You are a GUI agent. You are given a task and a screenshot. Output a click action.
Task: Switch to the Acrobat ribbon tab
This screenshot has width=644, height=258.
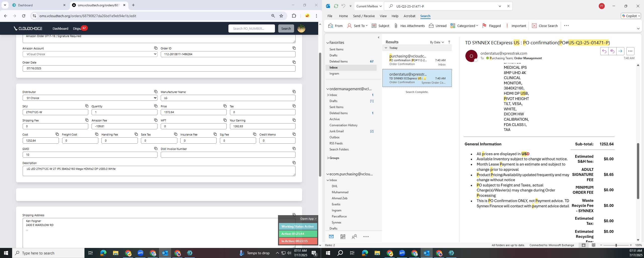[409, 16]
